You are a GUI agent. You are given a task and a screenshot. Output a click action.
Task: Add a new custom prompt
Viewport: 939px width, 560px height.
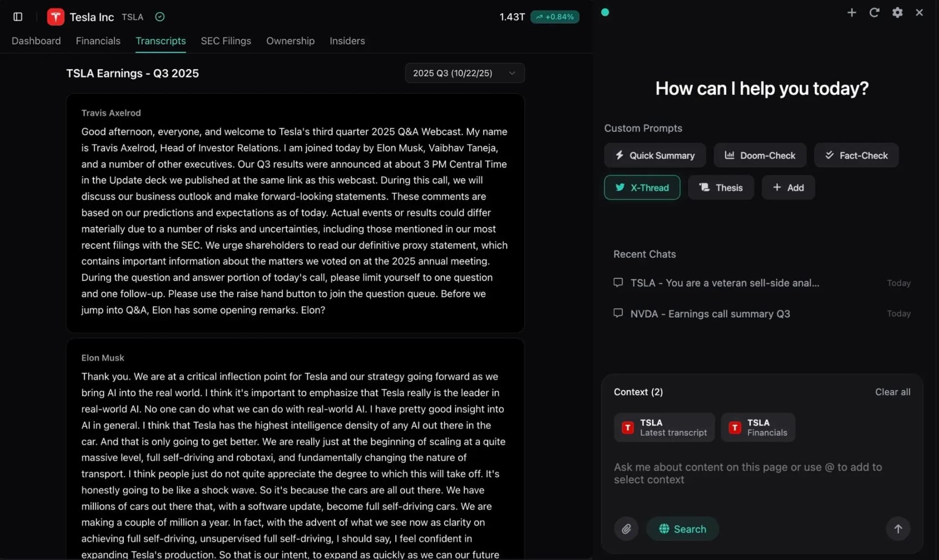pyautogui.click(x=788, y=187)
